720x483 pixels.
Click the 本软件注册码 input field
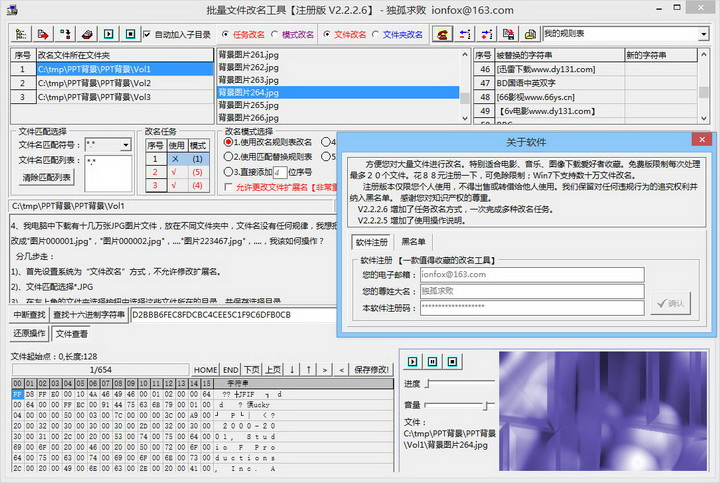tap(532, 308)
